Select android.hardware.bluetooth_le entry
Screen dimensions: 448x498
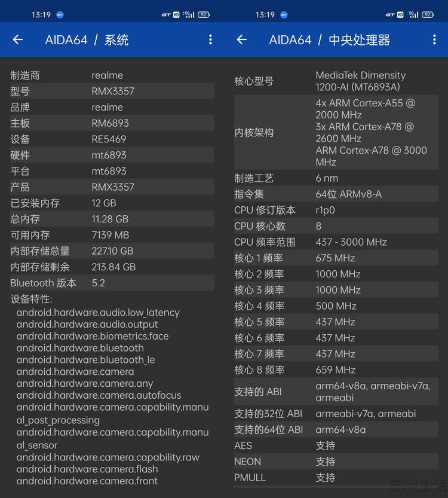pos(85,360)
